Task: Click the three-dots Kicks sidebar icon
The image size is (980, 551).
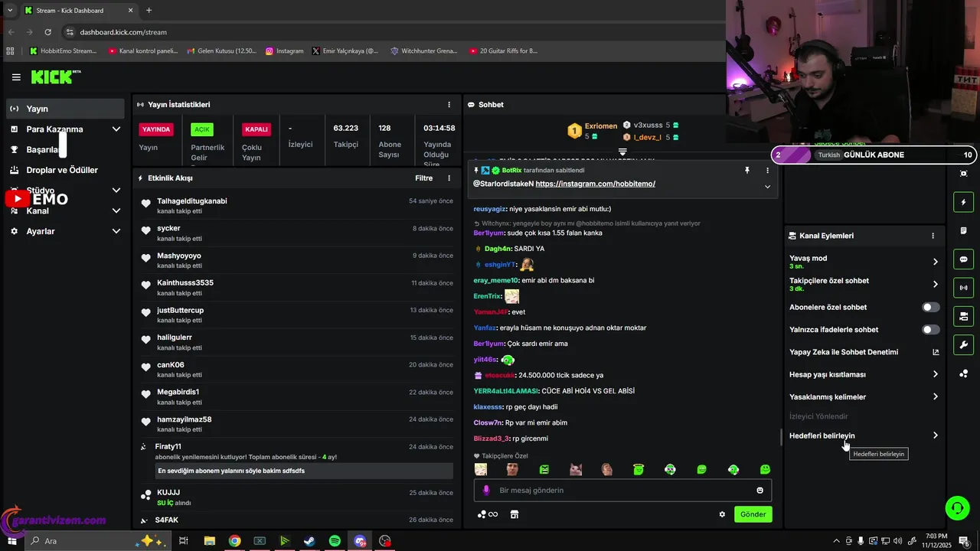Action: pyautogui.click(x=963, y=373)
